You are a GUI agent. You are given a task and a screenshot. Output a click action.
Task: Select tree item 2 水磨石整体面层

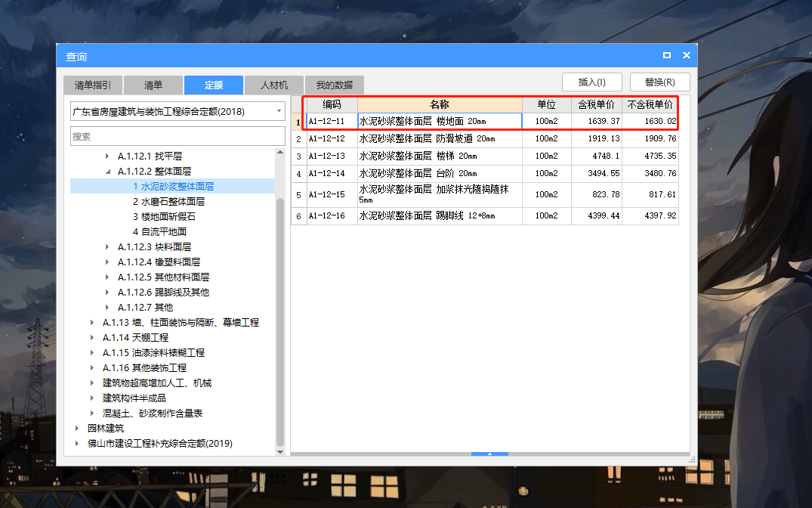(x=168, y=201)
